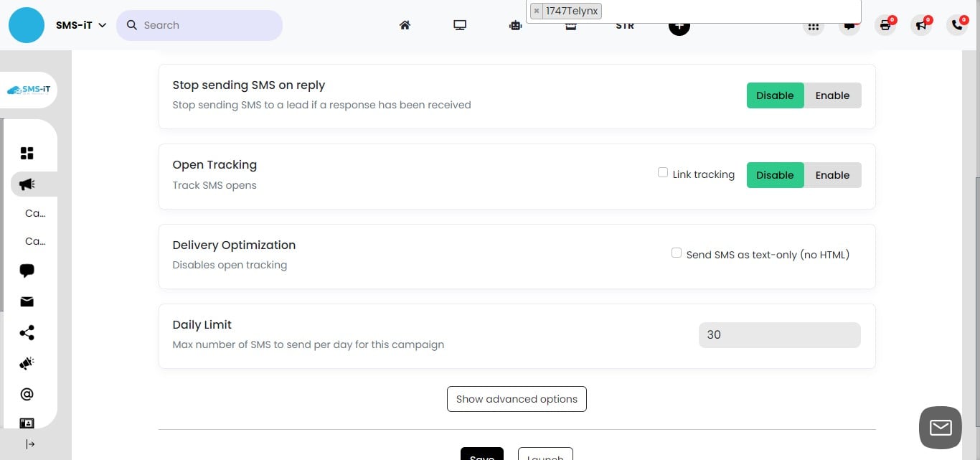Click the share network icon in sidebar

(x=27, y=332)
